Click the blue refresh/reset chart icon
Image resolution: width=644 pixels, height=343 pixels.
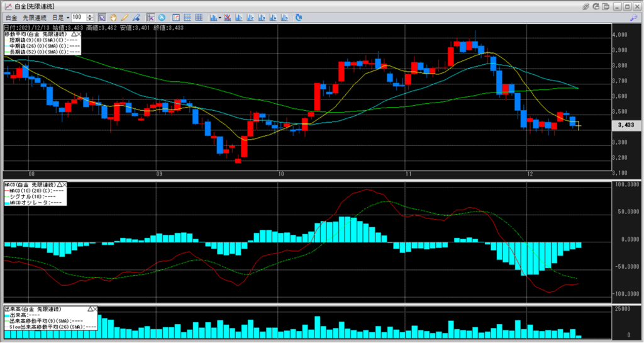tap(299, 18)
